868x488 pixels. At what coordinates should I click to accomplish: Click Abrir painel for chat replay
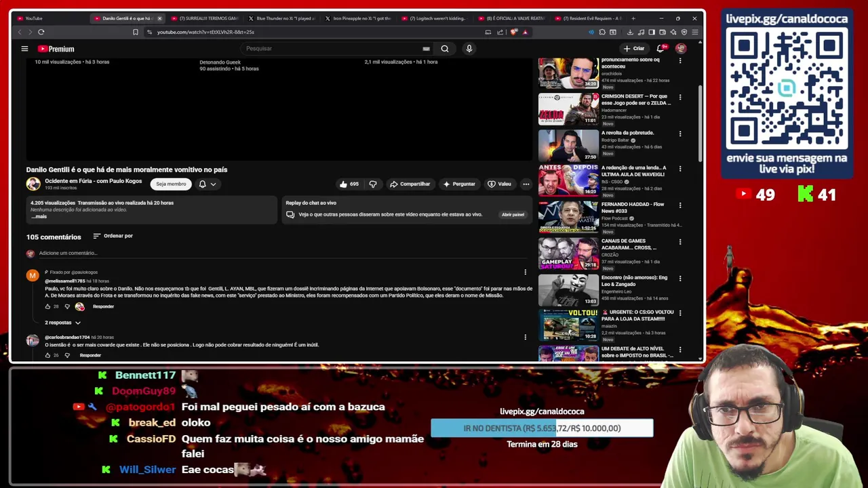click(513, 214)
